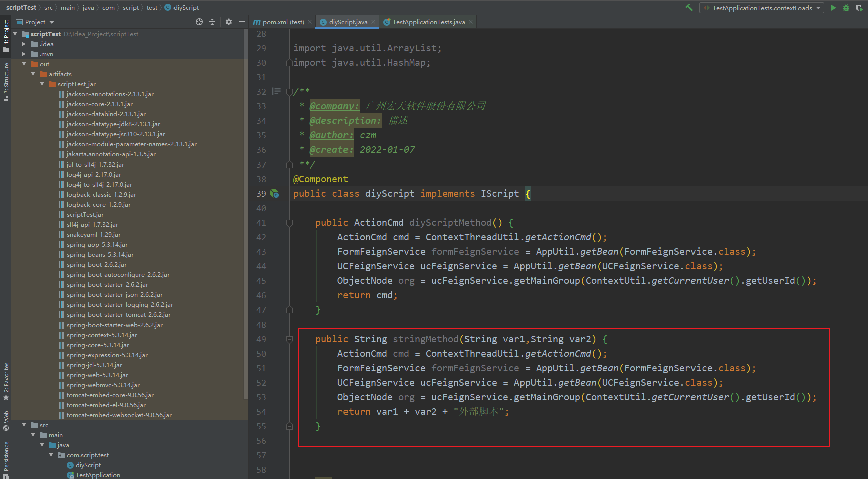The width and height of the screenshot is (868, 479).
Task: Click the locate-in-project-tree target icon
Action: [x=199, y=22]
